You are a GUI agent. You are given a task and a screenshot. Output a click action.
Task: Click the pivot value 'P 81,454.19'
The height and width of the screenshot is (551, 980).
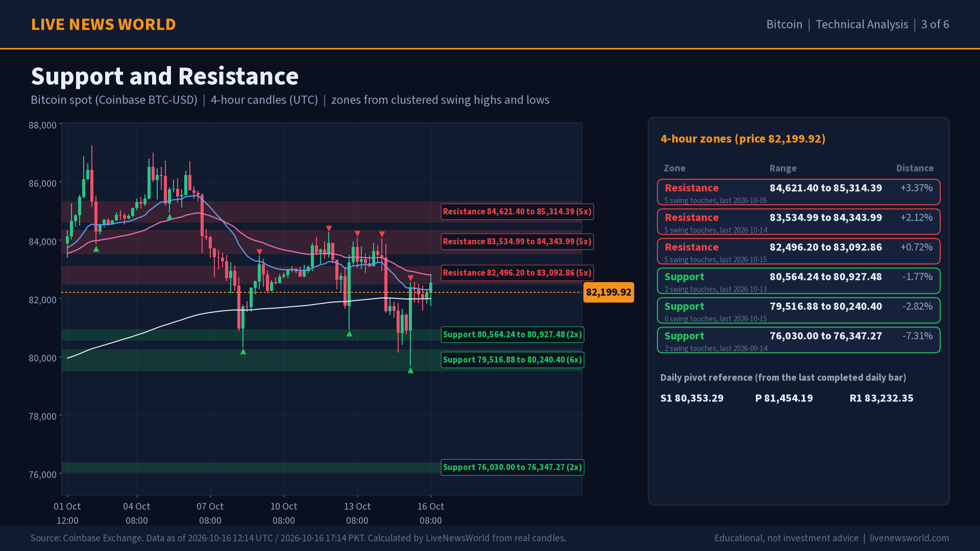(x=784, y=398)
